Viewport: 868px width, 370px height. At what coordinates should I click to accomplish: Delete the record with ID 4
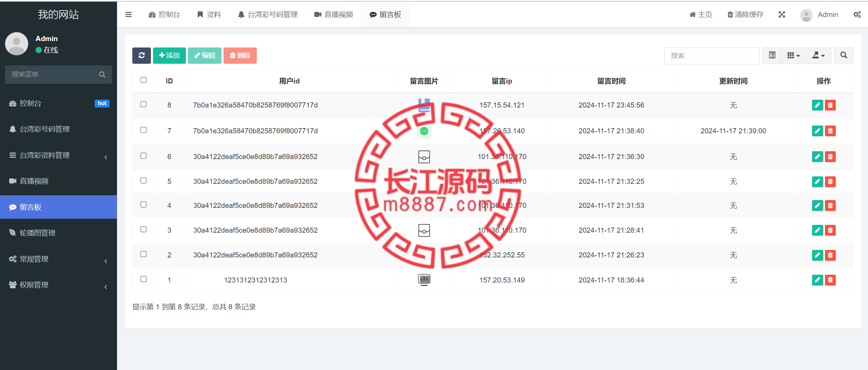coord(830,206)
